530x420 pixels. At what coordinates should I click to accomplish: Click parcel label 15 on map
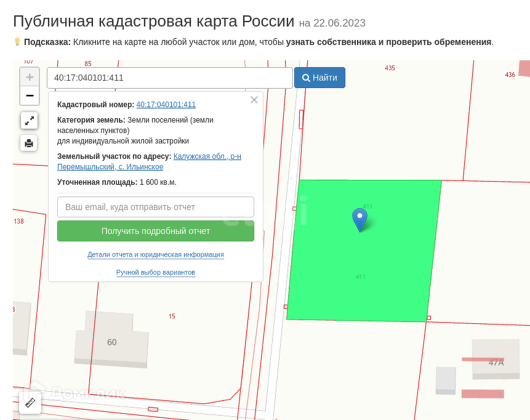click(172, 316)
